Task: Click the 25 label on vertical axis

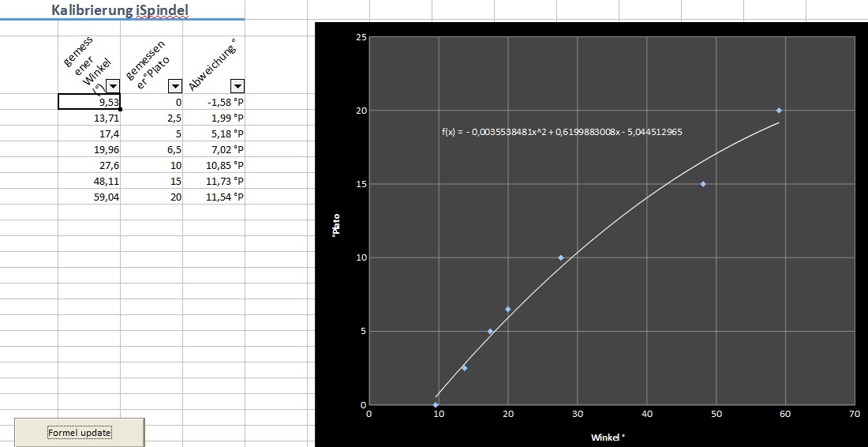Action: [361, 37]
